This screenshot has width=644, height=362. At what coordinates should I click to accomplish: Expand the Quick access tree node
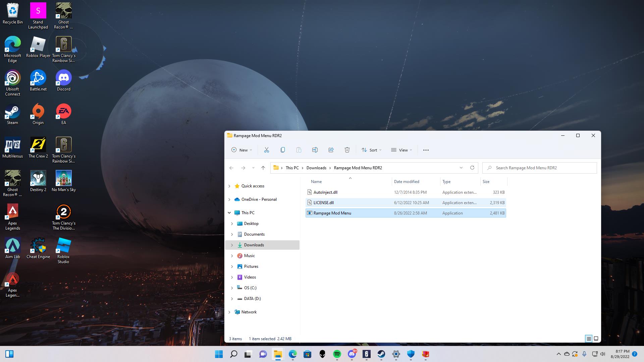[x=229, y=186]
